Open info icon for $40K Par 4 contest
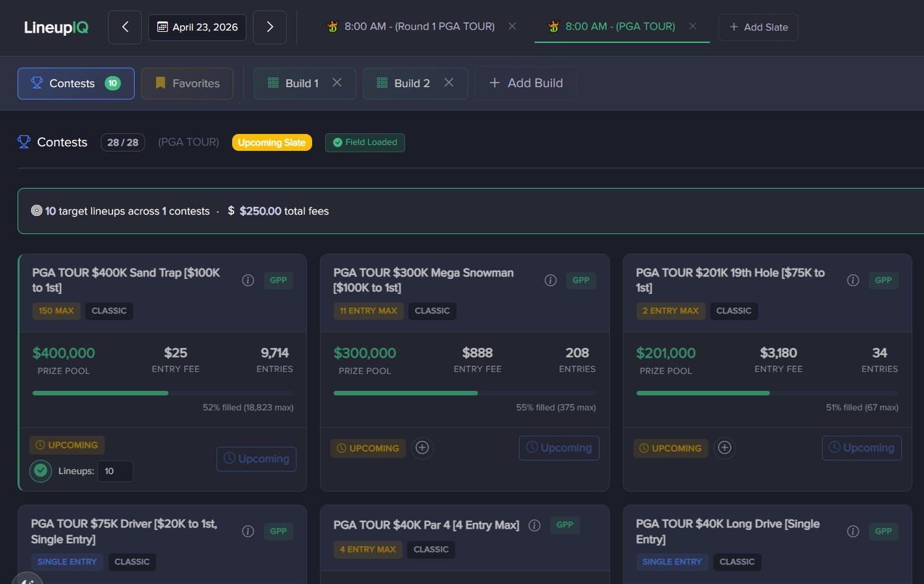 click(x=535, y=525)
